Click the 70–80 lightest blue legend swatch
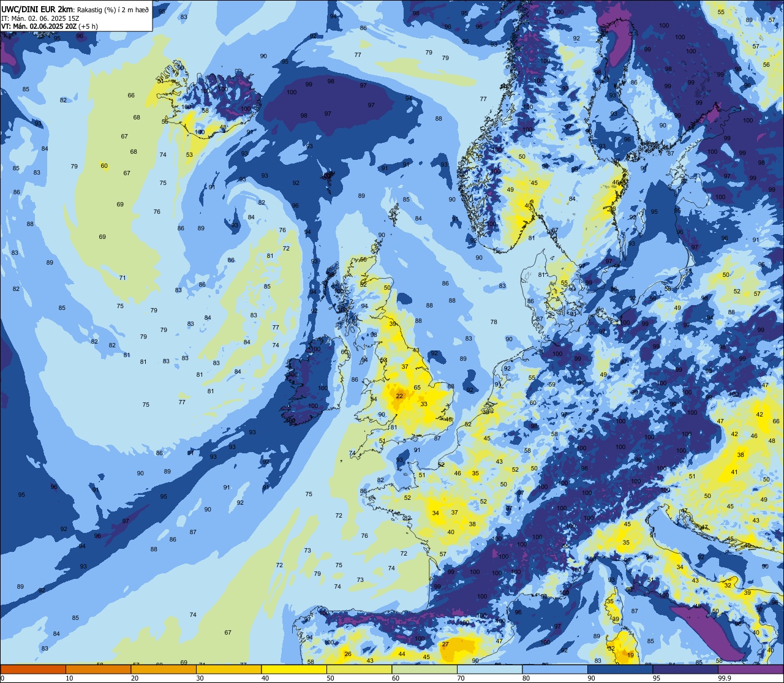 click(489, 669)
